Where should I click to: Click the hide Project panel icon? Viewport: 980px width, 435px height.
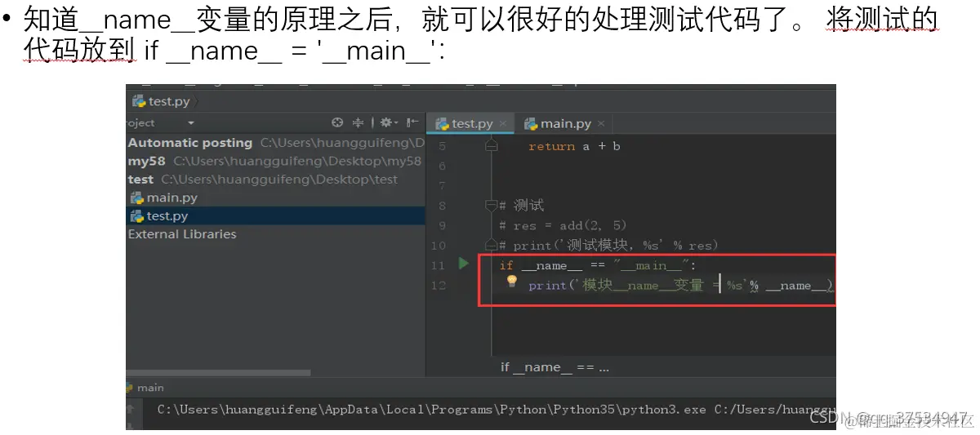pyautogui.click(x=413, y=122)
